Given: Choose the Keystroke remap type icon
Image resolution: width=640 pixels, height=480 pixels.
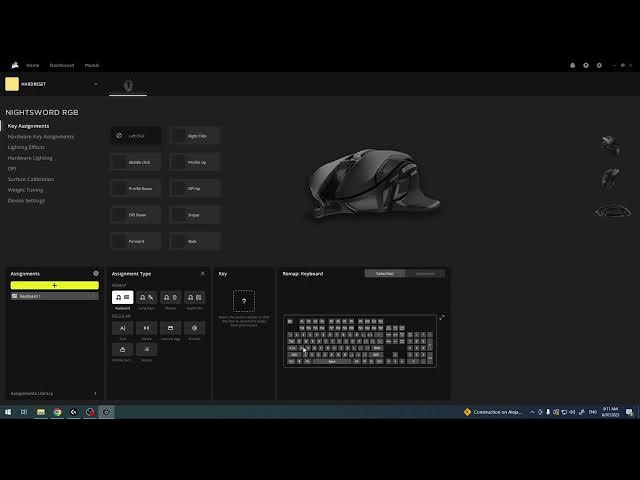Looking at the screenshot, I should pos(194,297).
